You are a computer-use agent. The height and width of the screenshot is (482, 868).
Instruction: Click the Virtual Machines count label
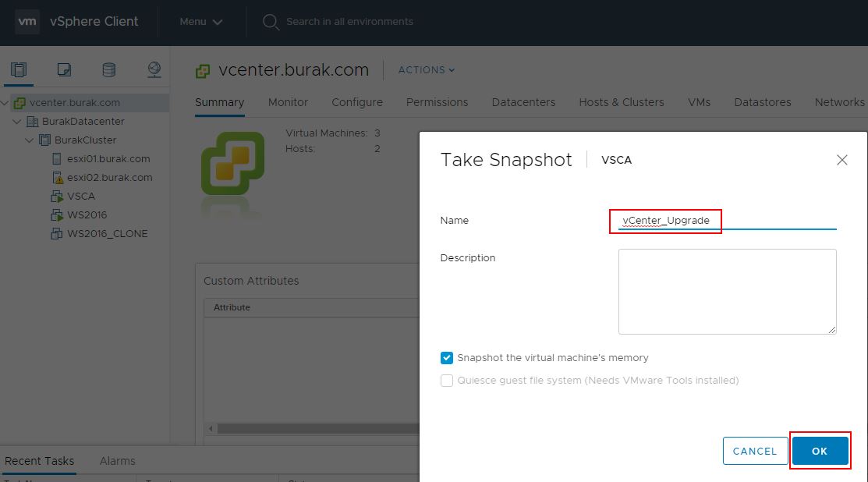tap(327, 133)
